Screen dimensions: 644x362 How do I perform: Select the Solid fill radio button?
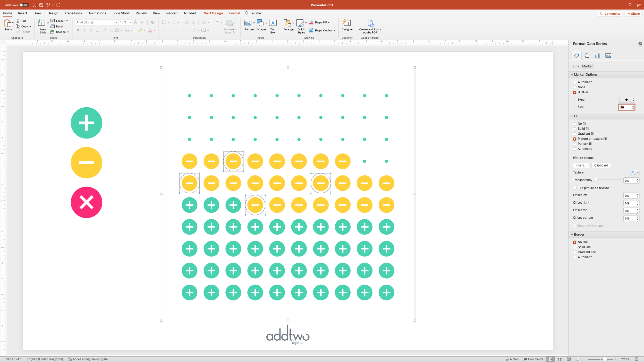point(574,129)
